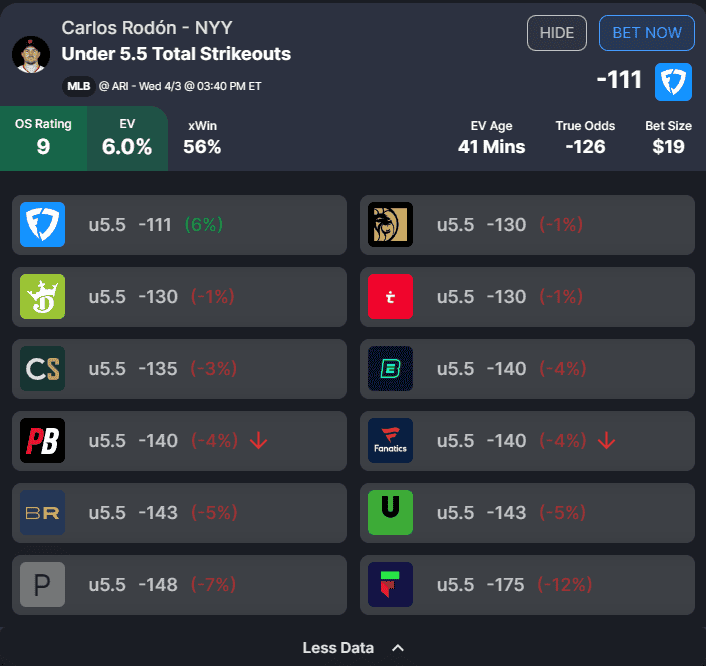
Task: Collapse the panel with Less Data
Action: click(x=338, y=648)
